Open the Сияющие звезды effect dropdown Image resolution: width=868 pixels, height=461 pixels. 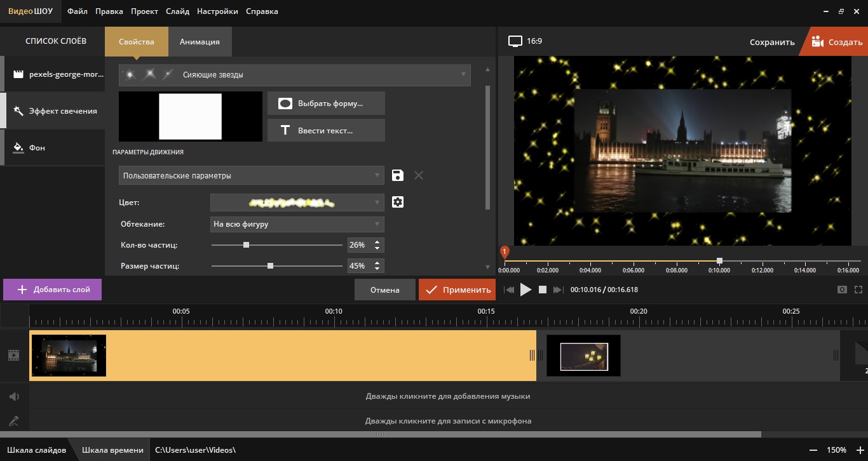295,75
